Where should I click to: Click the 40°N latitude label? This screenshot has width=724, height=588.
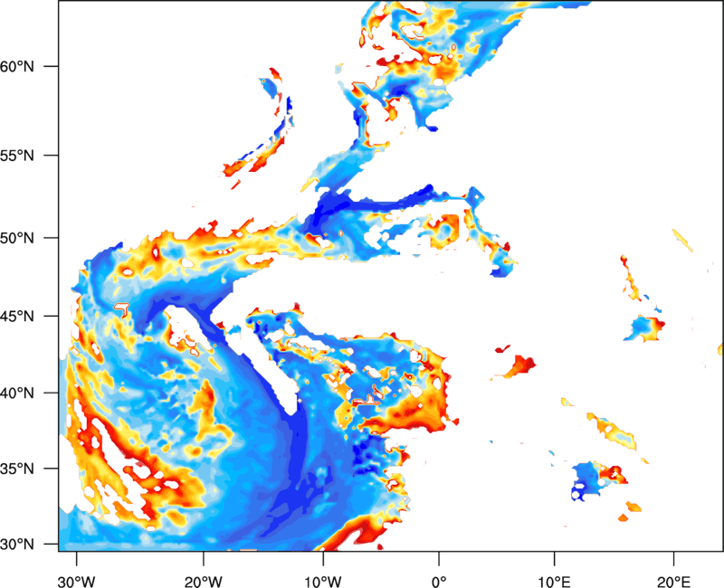(x=17, y=394)
